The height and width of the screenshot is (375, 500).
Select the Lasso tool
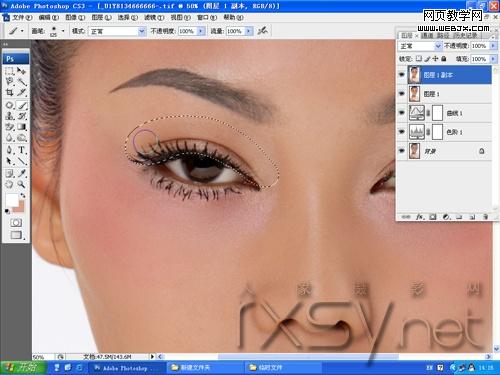(x=9, y=81)
